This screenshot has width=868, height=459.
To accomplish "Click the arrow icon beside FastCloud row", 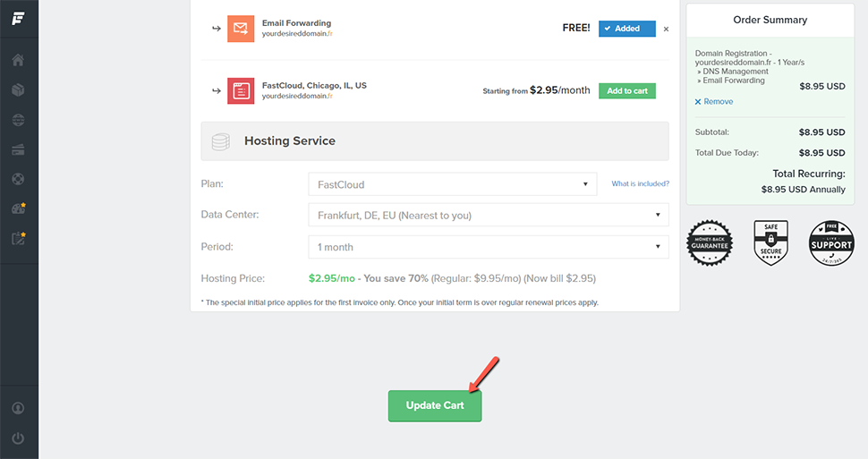I will tap(217, 90).
